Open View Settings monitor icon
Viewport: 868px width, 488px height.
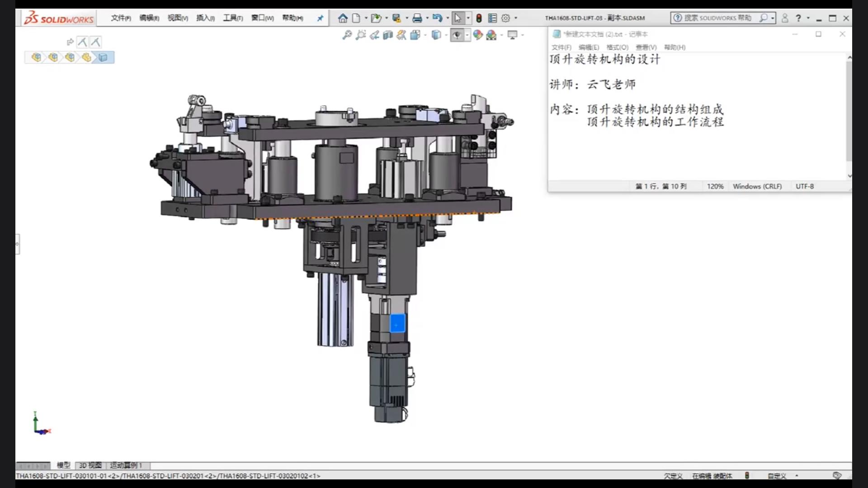pos(512,35)
